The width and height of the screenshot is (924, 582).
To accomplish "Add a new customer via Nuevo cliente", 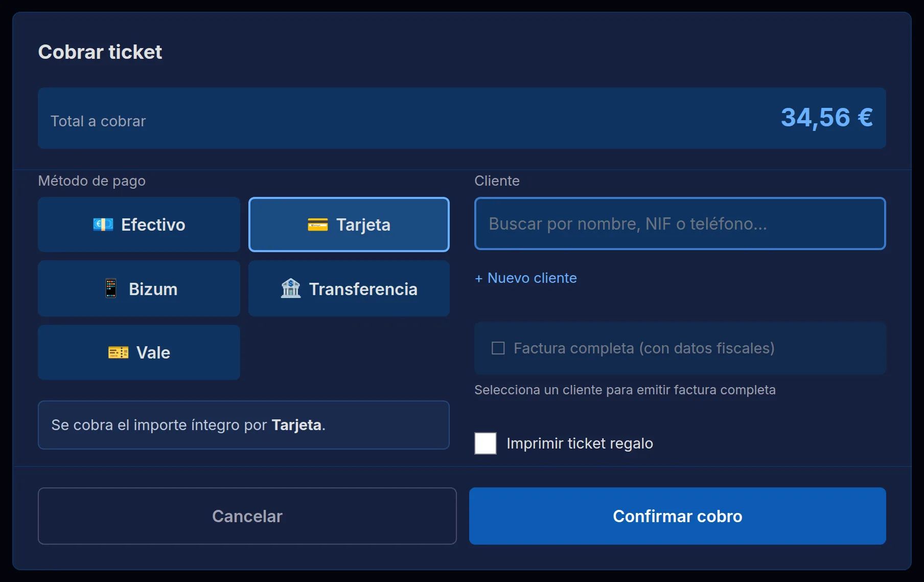I will [x=526, y=278].
